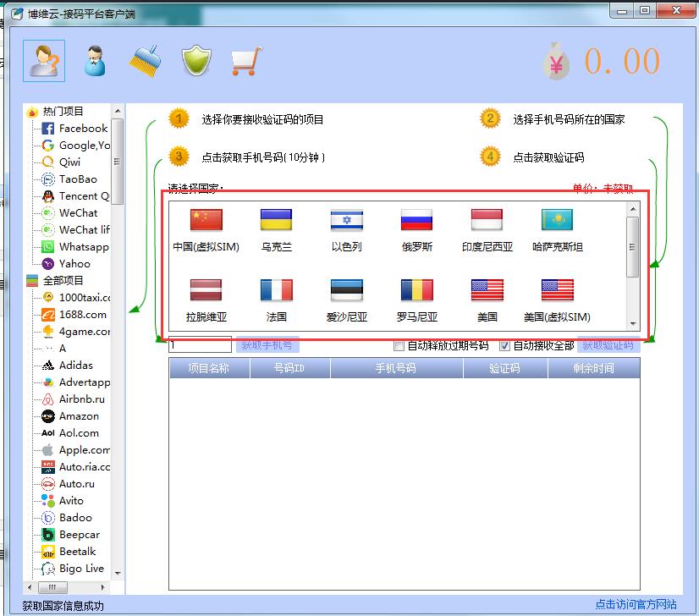The image size is (699, 616).
Task: Choose Amazon project
Action: pyautogui.click(x=70, y=415)
